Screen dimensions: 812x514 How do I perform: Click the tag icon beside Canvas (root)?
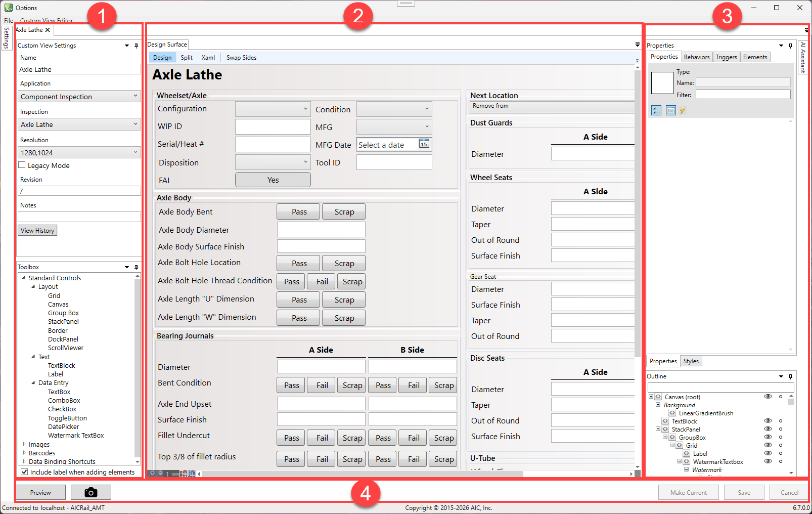pyautogui.click(x=658, y=397)
